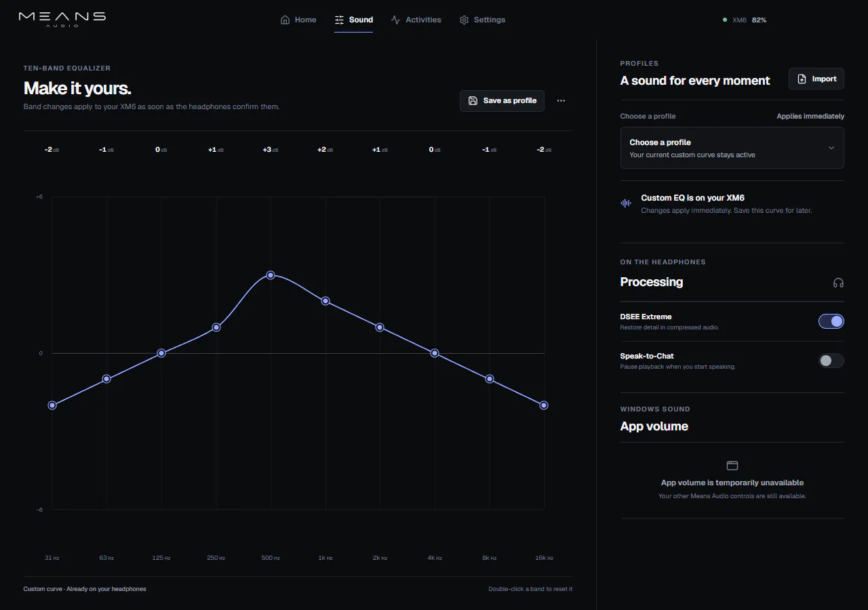Click the 'Applies immediately' label

click(x=810, y=117)
